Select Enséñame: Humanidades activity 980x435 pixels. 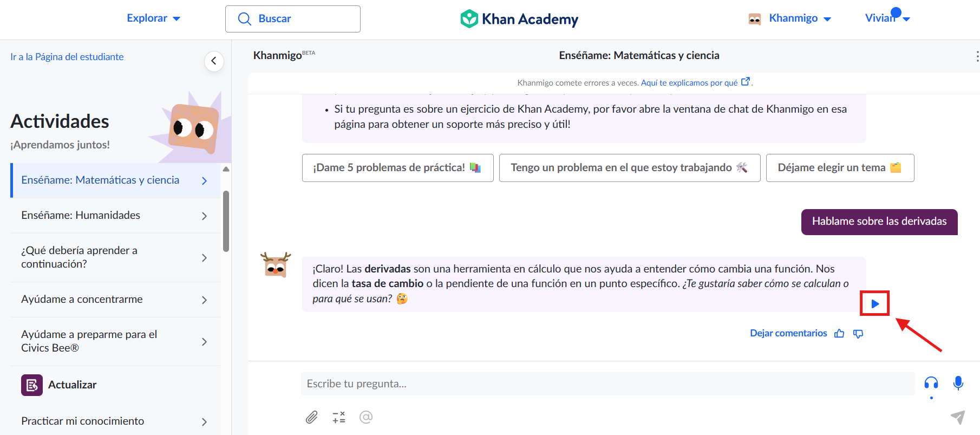click(115, 216)
